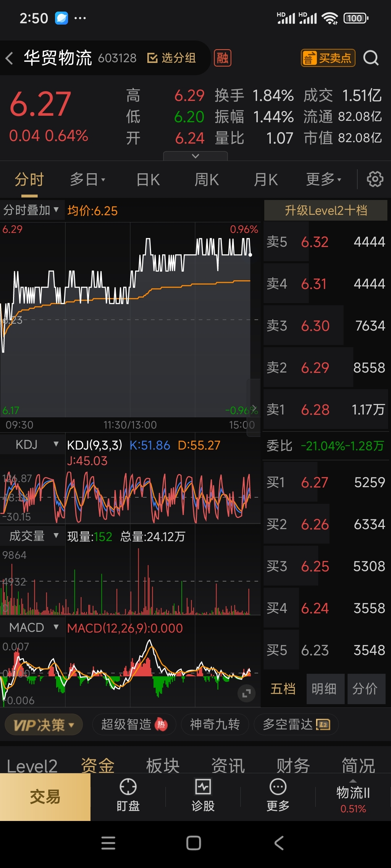Viewport: 391px width, 868px height.
Task: Select the 五档 order book tab
Action: (283, 689)
